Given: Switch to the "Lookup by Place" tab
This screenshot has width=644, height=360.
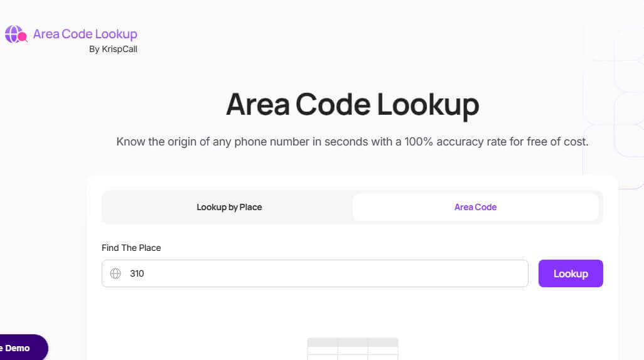Looking at the screenshot, I should tap(229, 207).
